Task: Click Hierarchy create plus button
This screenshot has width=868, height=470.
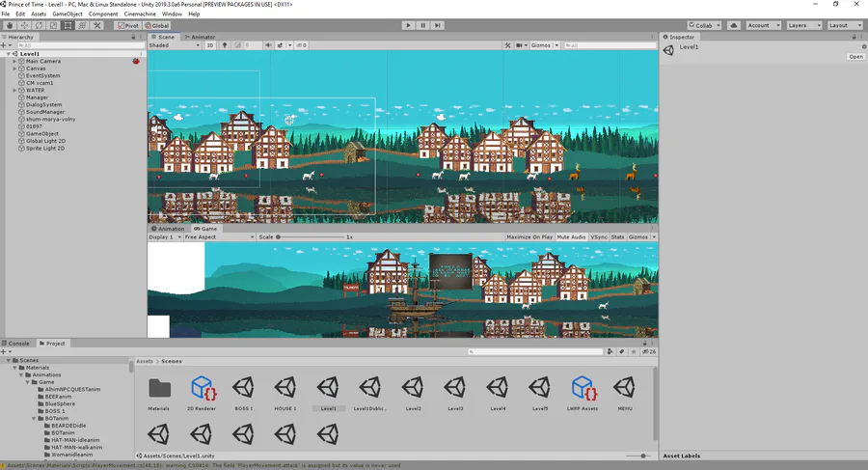Action: pos(3,45)
